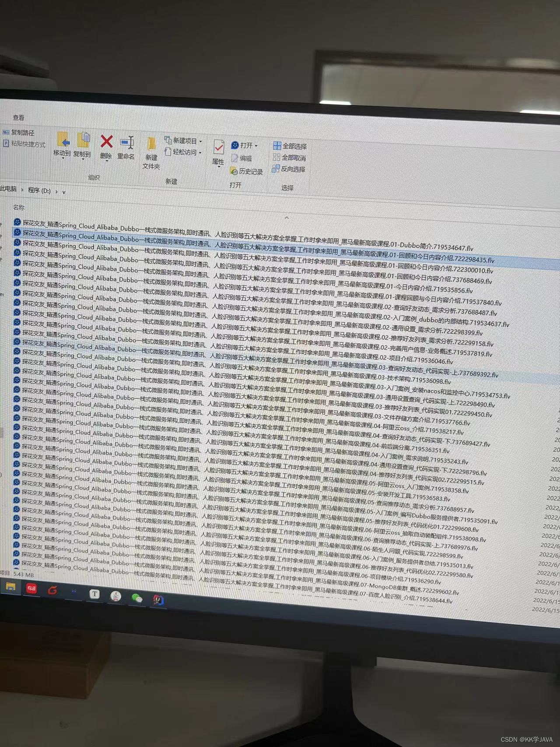Viewport: 560px width, 747px height.
Task: Create a new folder with 新建文件夹
Action: pyautogui.click(x=151, y=153)
